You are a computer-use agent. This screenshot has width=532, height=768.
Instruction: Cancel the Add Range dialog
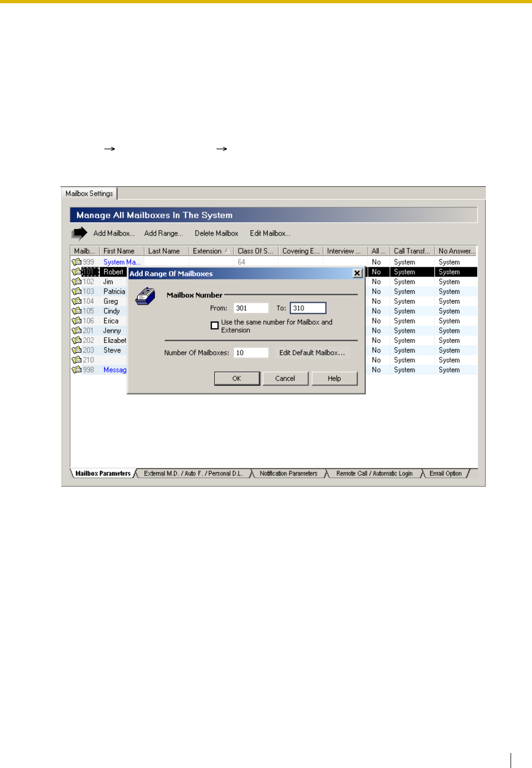(x=285, y=378)
